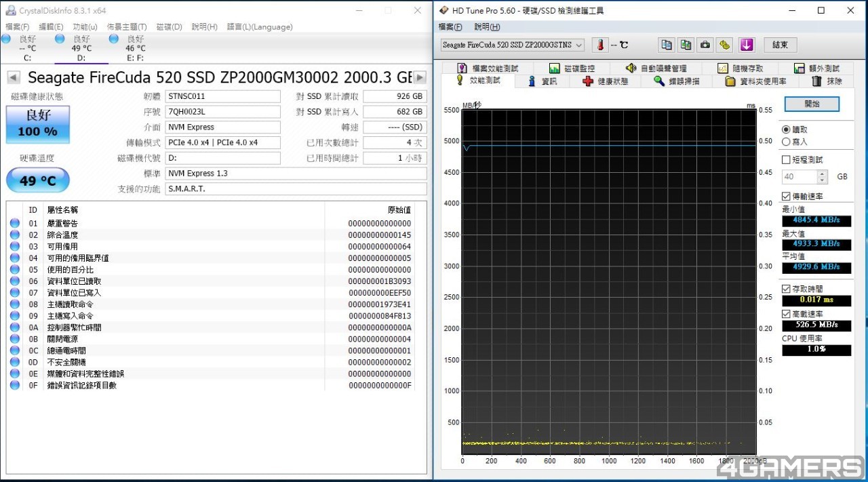Open the HD Tune drive selection dropdown
Viewport: 868px width, 482px height.
(513, 45)
